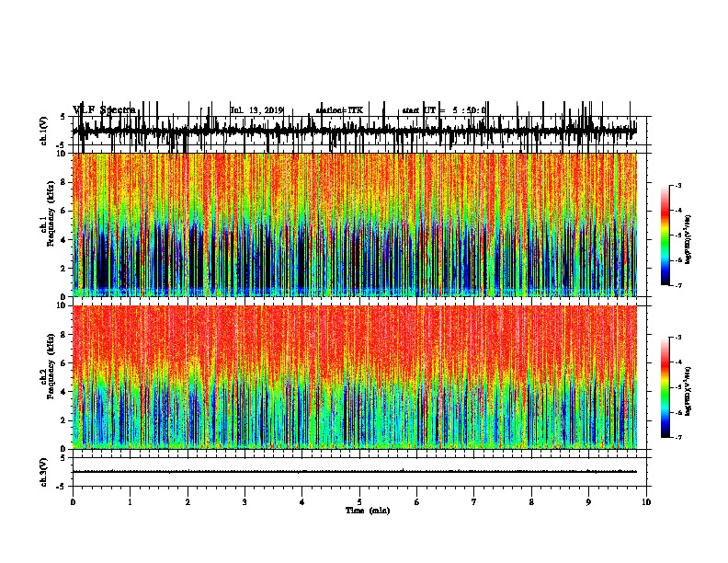Click the flat ch.3 waveform trace
Image resolution: width=728 pixels, height=563 pixels.
(x=355, y=472)
